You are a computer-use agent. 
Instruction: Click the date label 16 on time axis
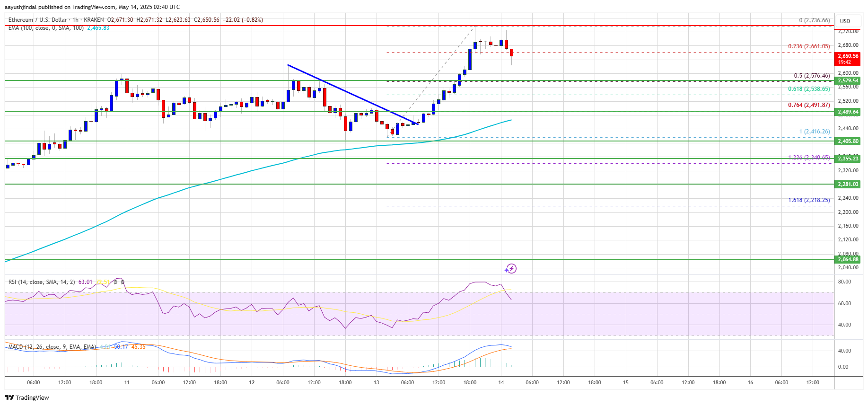pyautogui.click(x=750, y=382)
